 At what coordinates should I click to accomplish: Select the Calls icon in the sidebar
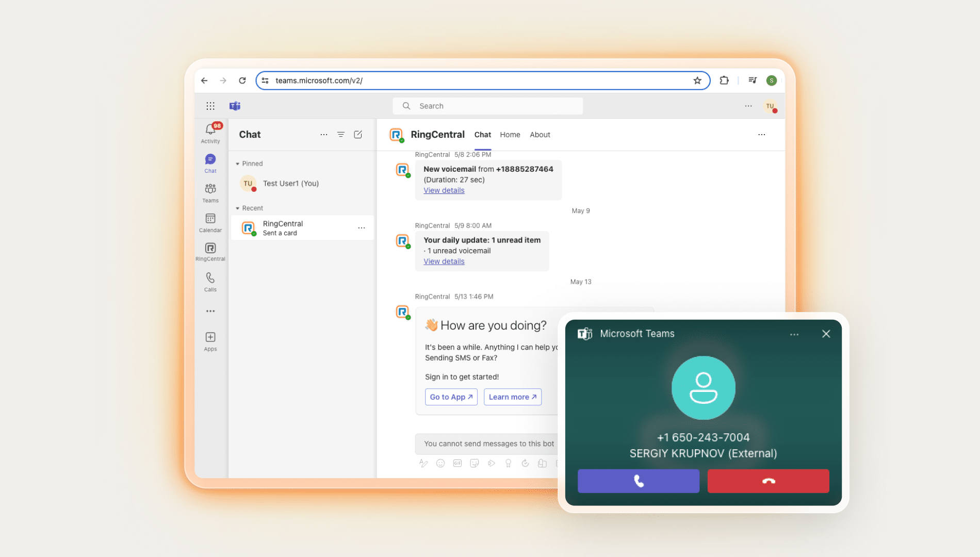click(210, 282)
